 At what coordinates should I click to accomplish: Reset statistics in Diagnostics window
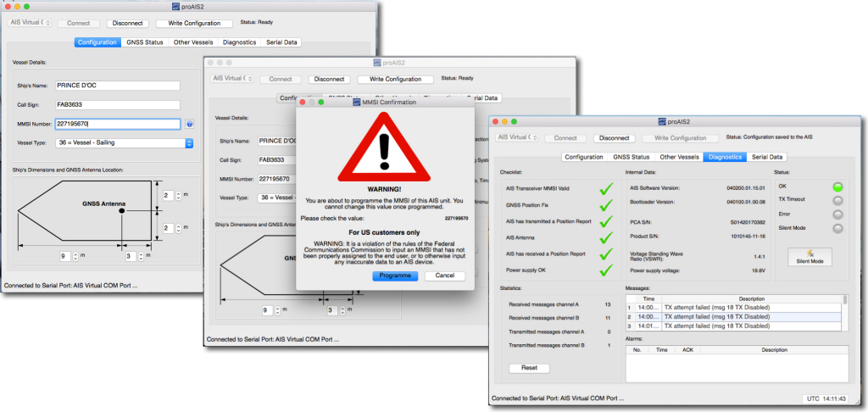tap(529, 368)
